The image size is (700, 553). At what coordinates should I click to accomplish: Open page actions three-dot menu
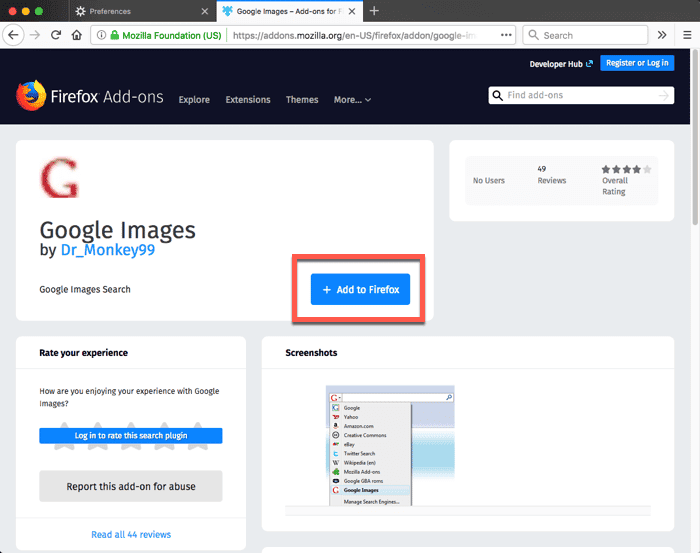pos(506,35)
